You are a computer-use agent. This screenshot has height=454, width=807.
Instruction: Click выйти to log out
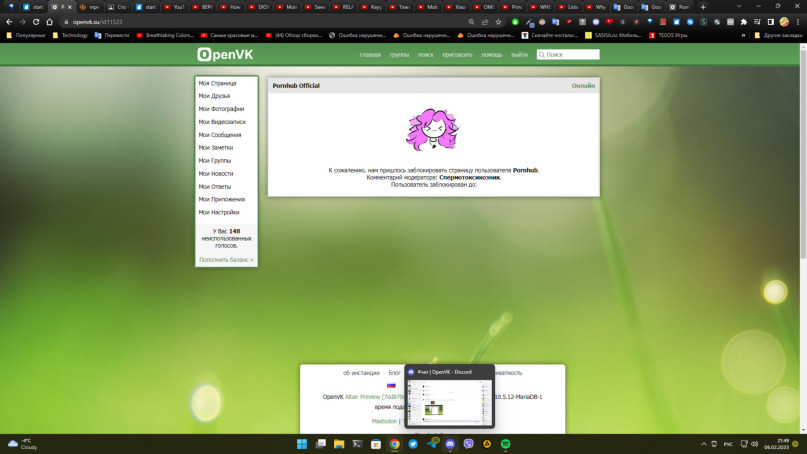click(x=519, y=55)
